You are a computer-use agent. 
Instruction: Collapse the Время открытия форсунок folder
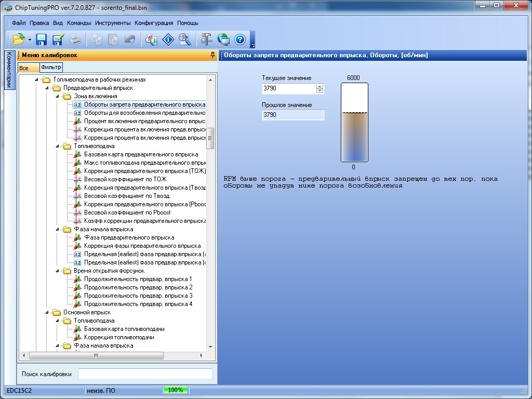[x=57, y=271]
